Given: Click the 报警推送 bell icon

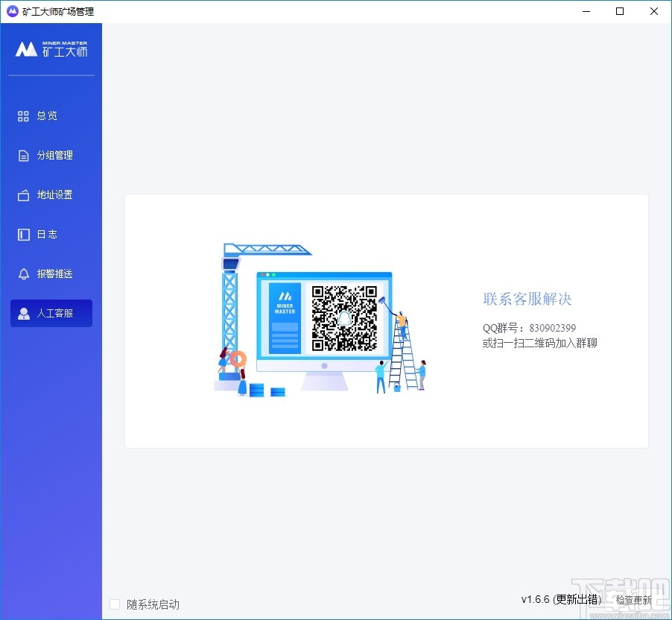Looking at the screenshot, I should 23,273.
